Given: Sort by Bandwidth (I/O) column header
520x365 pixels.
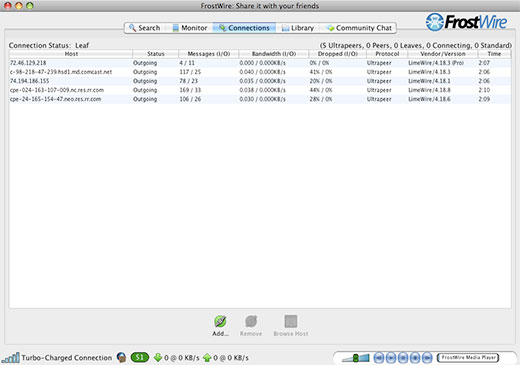Looking at the screenshot, I should click(x=274, y=54).
